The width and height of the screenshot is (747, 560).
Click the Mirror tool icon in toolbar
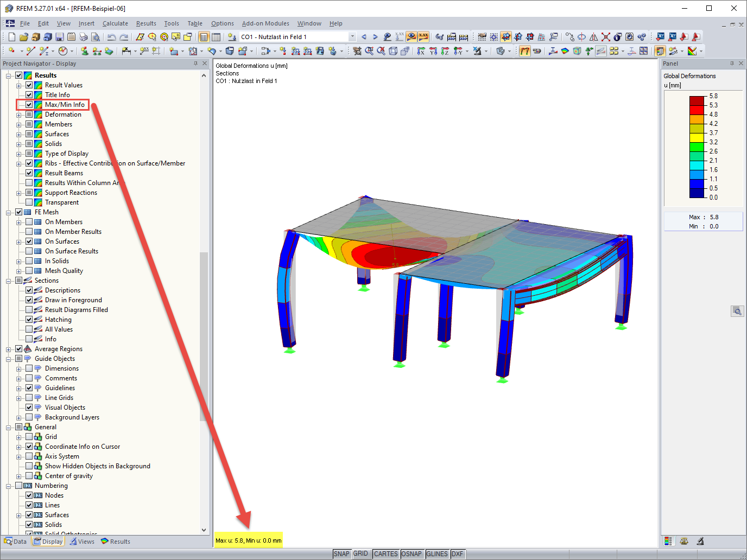pos(593,37)
